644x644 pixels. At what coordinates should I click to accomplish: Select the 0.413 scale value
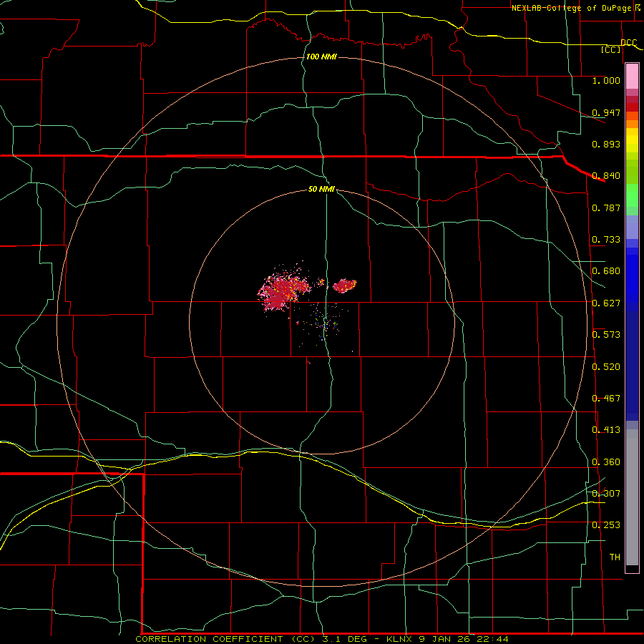tap(606, 429)
